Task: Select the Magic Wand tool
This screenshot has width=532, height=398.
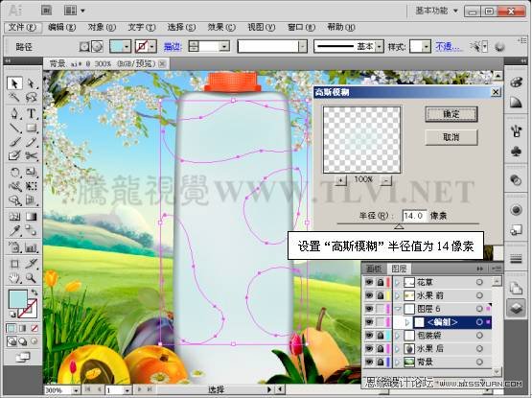Action: [x=14, y=98]
